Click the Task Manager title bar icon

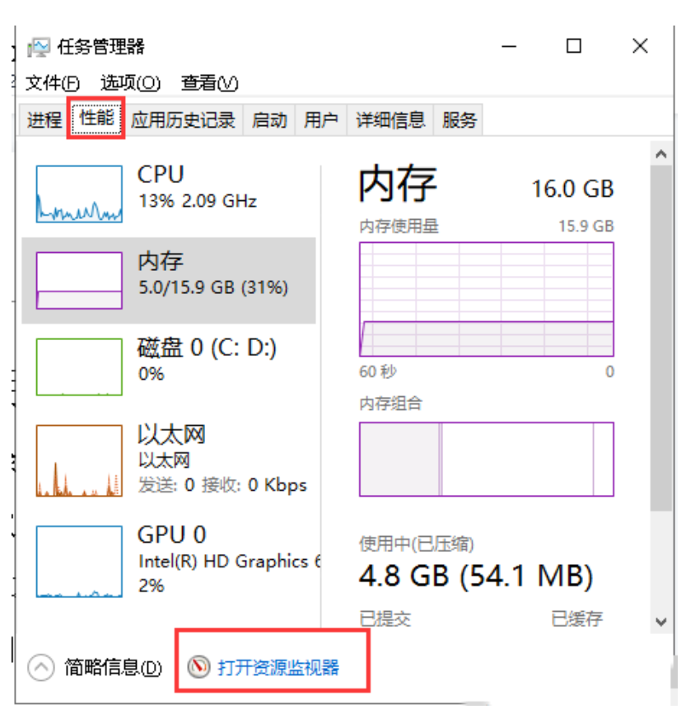[39, 47]
